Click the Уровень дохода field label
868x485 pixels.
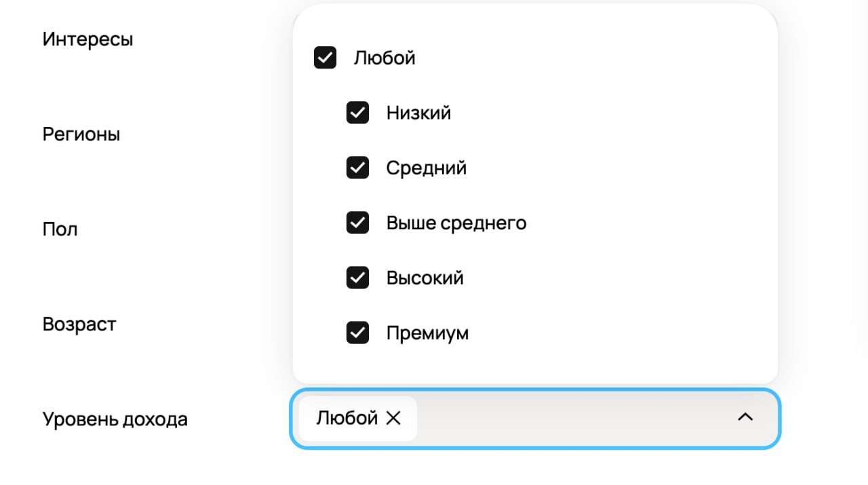(115, 419)
